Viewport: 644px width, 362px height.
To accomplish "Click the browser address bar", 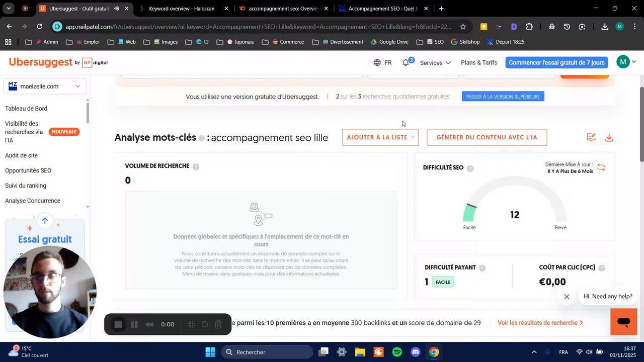I will click(258, 27).
